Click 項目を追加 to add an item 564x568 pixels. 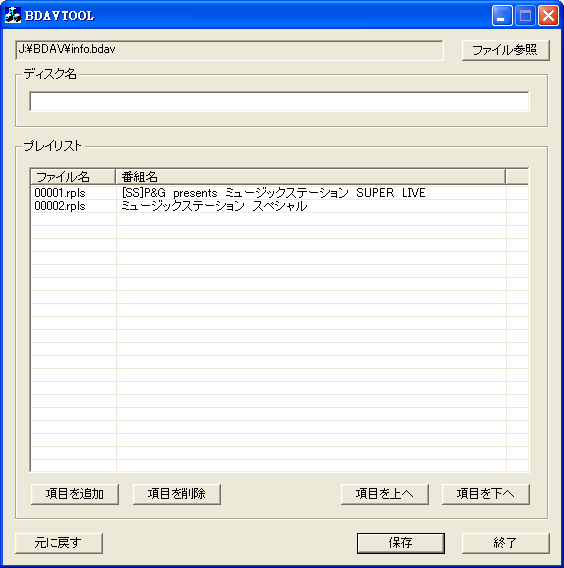[75, 494]
